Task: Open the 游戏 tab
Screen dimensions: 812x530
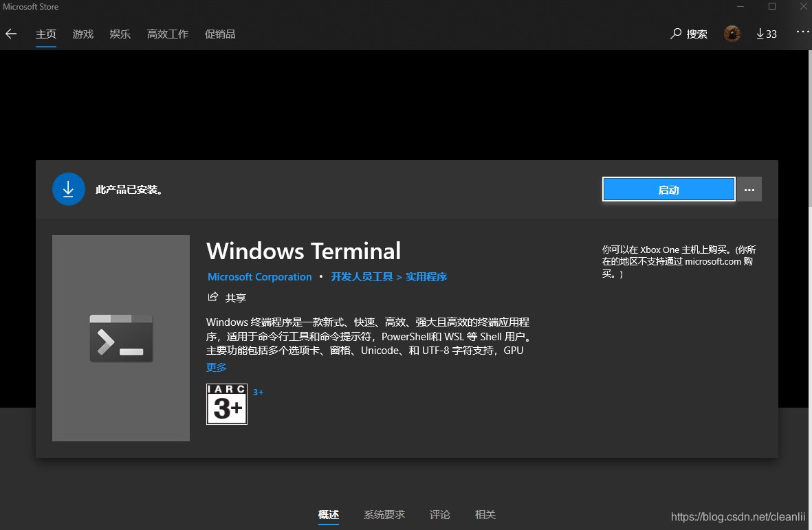Action: [83, 34]
